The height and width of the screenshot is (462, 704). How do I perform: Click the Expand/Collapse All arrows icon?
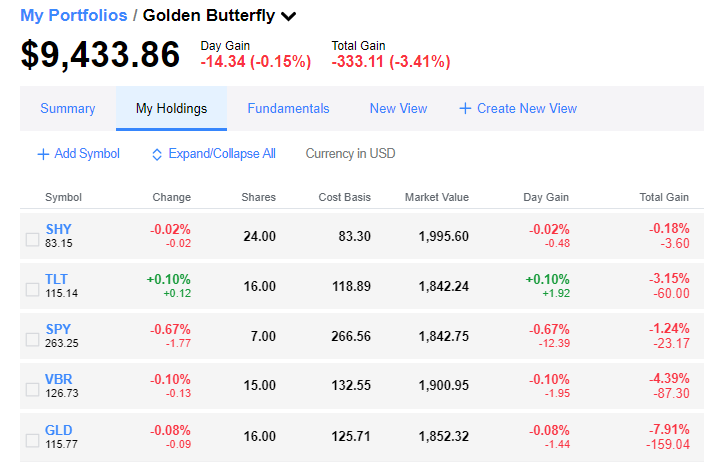[157, 154]
